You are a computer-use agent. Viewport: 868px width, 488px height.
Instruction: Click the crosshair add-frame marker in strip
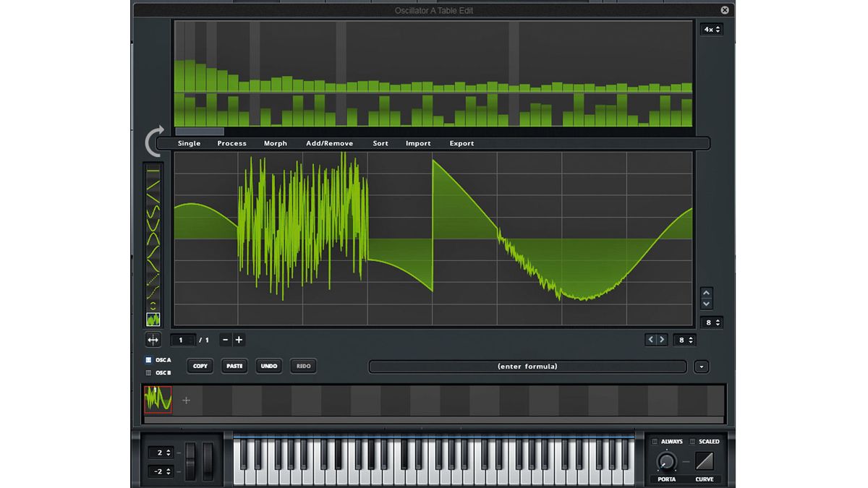(186, 400)
